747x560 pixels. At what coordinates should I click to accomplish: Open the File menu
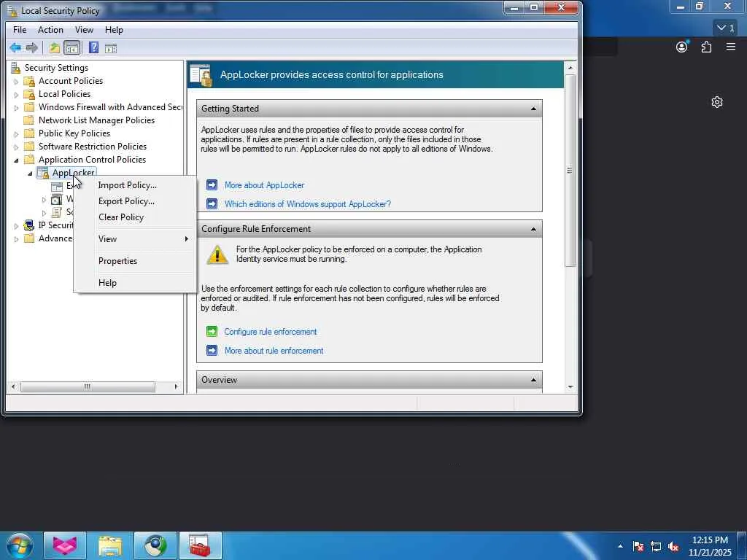[x=20, y=29]
